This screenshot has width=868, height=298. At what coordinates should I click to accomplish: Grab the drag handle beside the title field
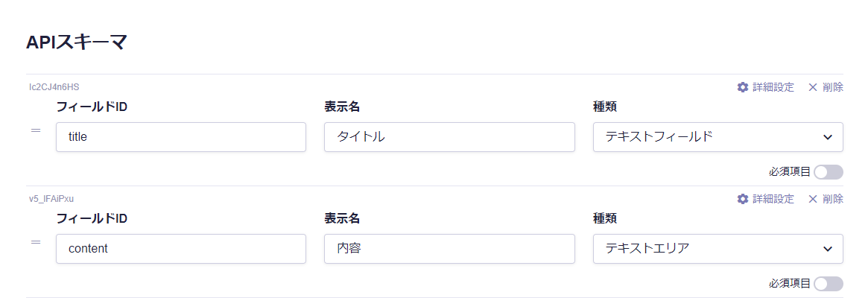(35, 130)
